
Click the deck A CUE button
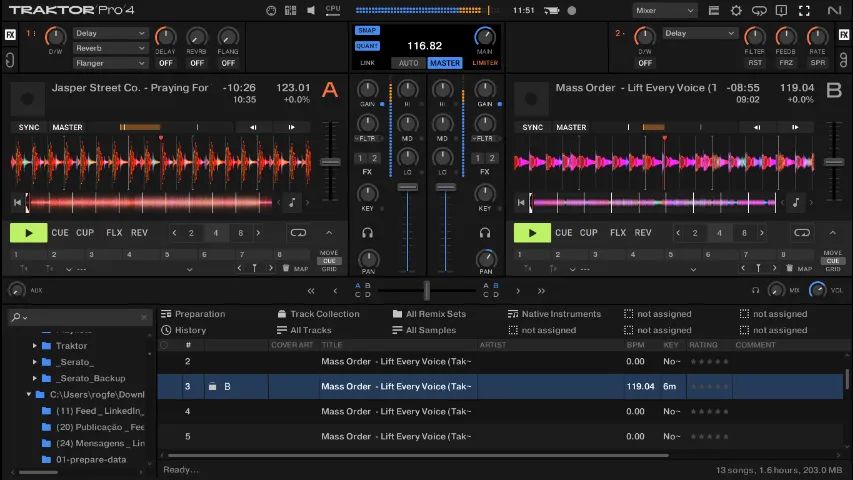coord(60,232)
